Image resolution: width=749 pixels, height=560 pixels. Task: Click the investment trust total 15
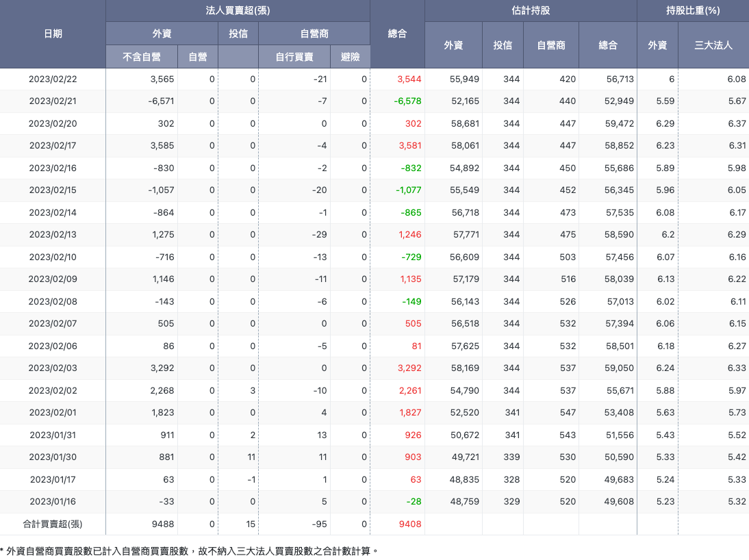pyautogui.click(x=251, y=524)
